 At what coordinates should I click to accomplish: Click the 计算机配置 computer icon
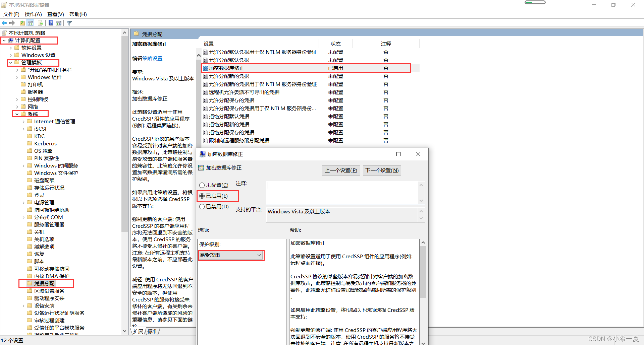tap(11, 40)
